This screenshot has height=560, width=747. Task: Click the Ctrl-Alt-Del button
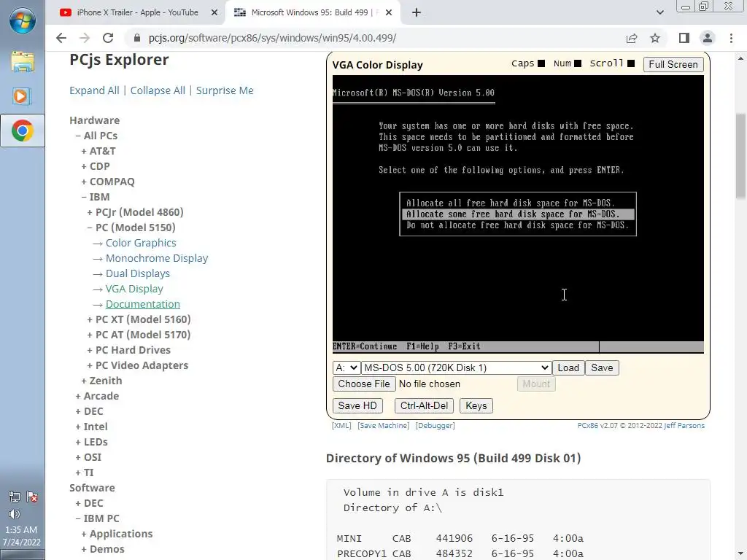(424, 405)
